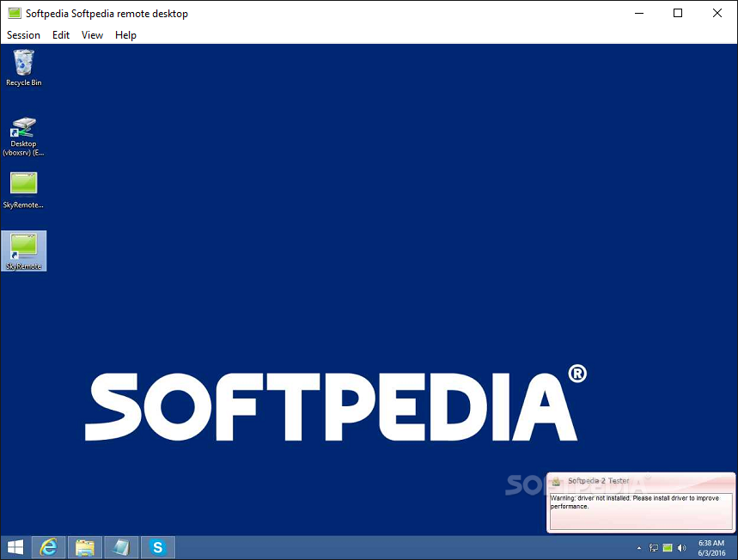Open the notepad-like app on remote taskbar

[x=121, y=547]
